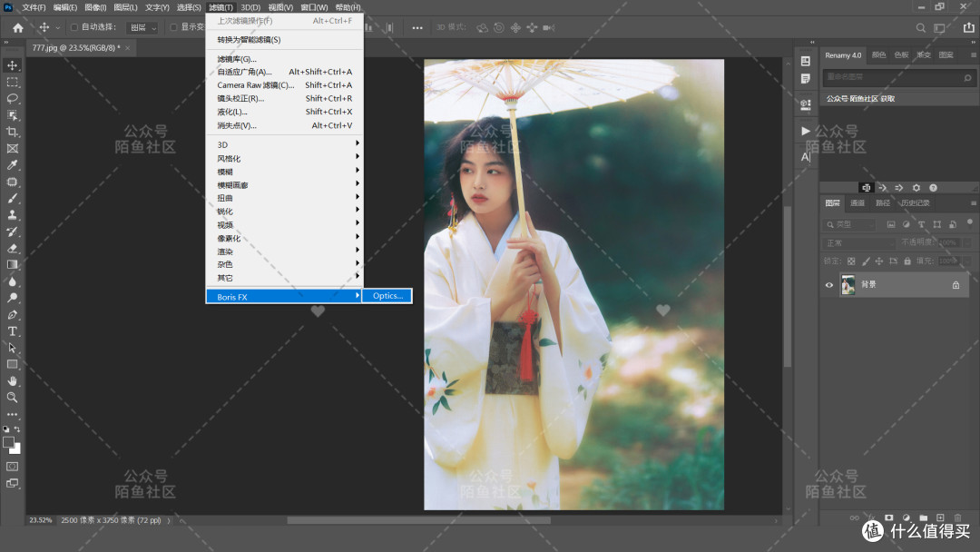Viewport: 980px width, 552px height.
Task: Select the Hand tool
Action: click(13, 381)
